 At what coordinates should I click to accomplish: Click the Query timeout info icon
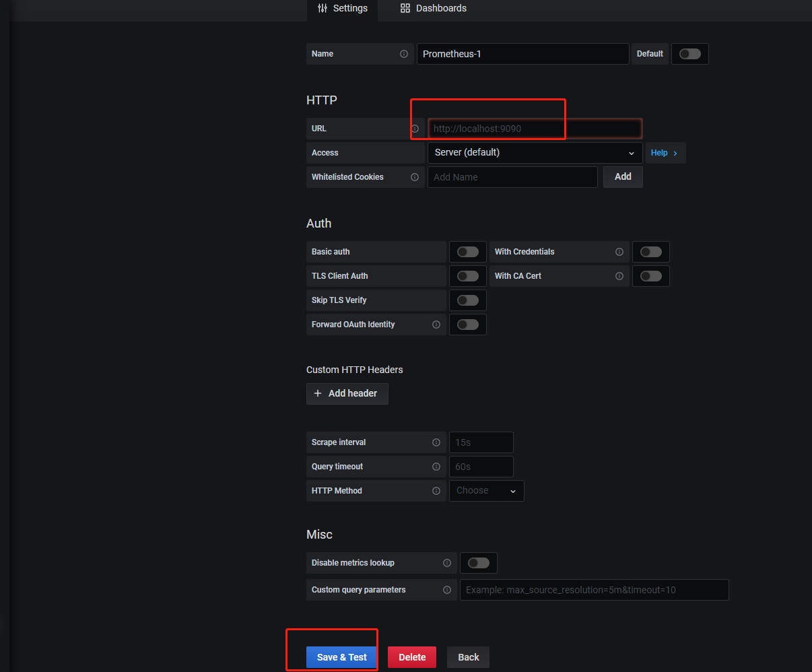[x=436, y=467]
